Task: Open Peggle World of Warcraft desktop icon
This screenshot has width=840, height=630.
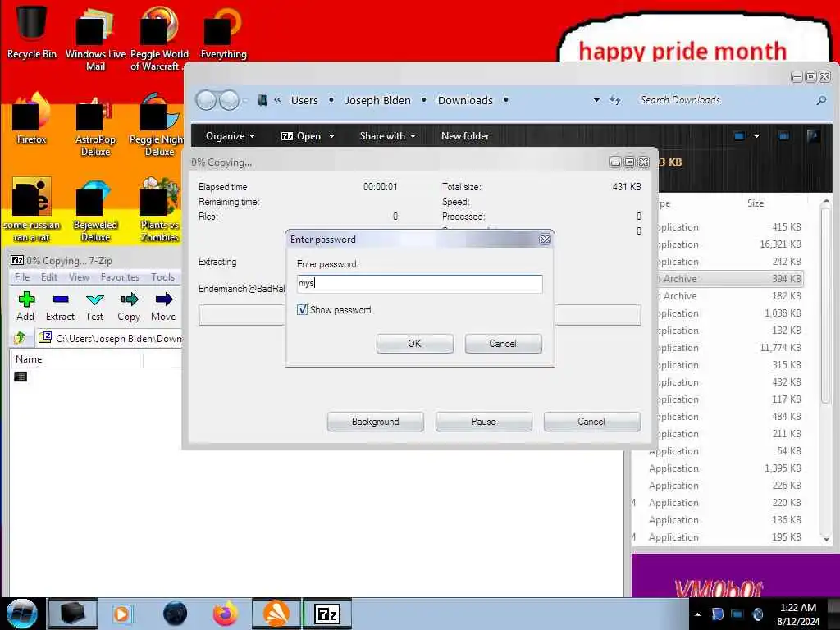Action: [x=158, y=38]
